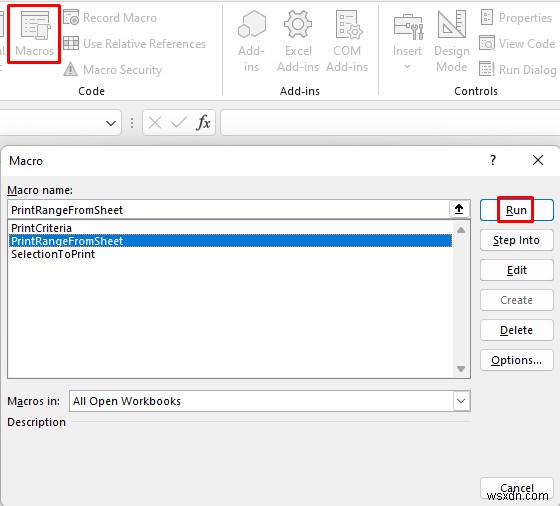Click the Edit button
Image resolution: width=560 pixels, height=506 pixels.
click(x=517, y=270)
